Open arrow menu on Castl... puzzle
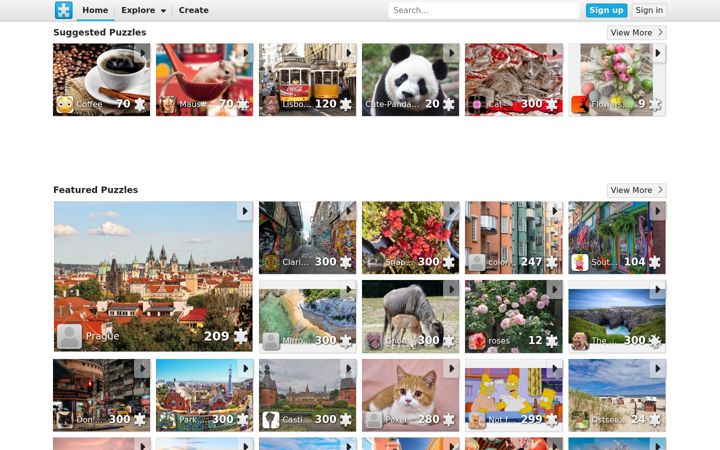The width and height of the screenshot is (720, 450). [x=349, y=368]
